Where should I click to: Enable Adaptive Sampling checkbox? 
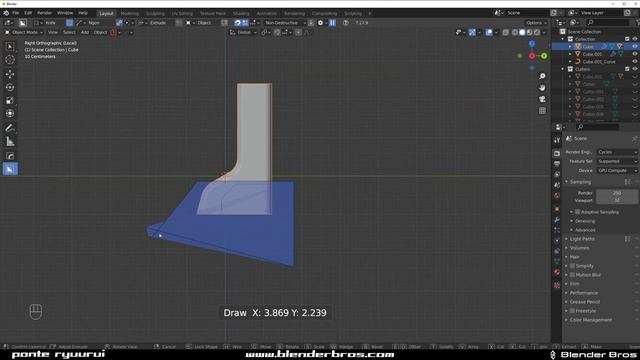click(x=577, y=212)
